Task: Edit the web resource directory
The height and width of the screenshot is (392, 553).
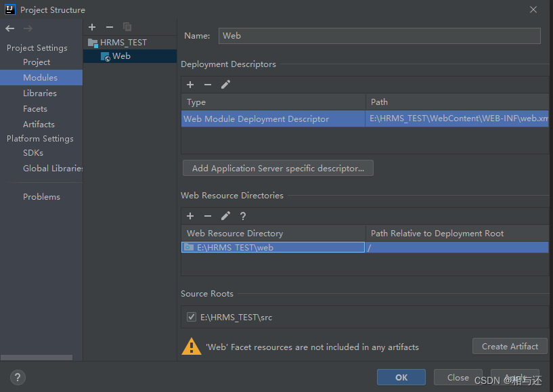Action: [225, 216]
